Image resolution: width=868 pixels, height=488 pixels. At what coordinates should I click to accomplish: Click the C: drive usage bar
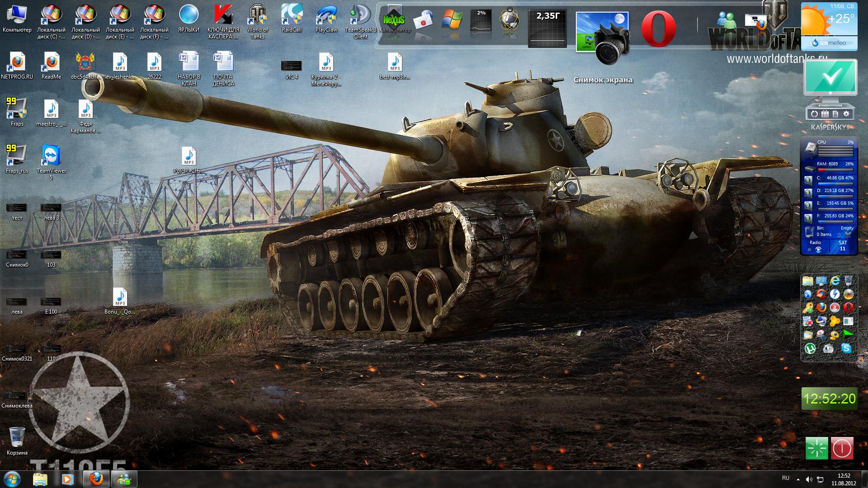[835, 183]
